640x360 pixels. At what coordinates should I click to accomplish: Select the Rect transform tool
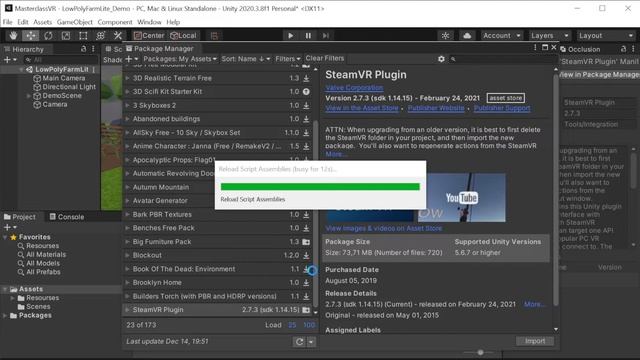(83, 36)
